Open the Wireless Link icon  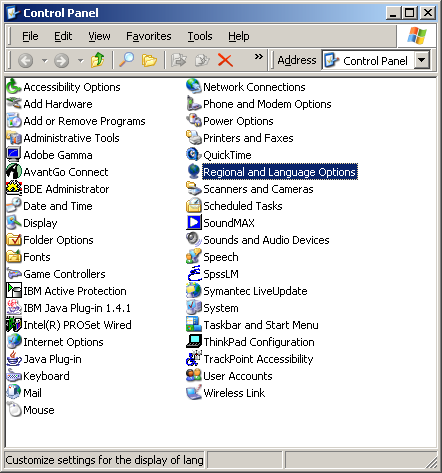(194, 393)
